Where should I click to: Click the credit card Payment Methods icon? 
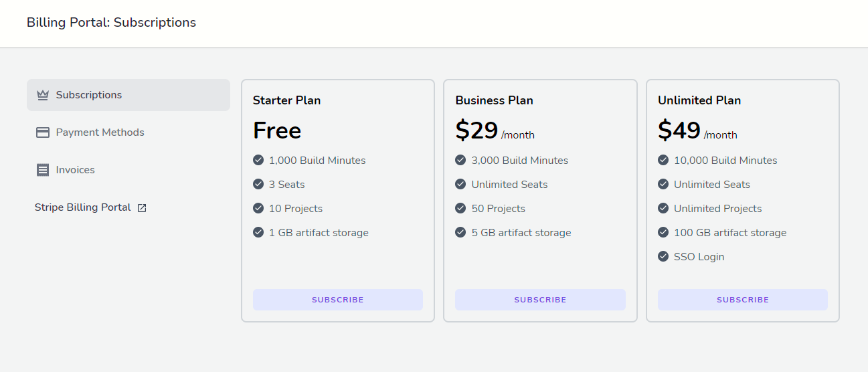[x=43, y=132]
